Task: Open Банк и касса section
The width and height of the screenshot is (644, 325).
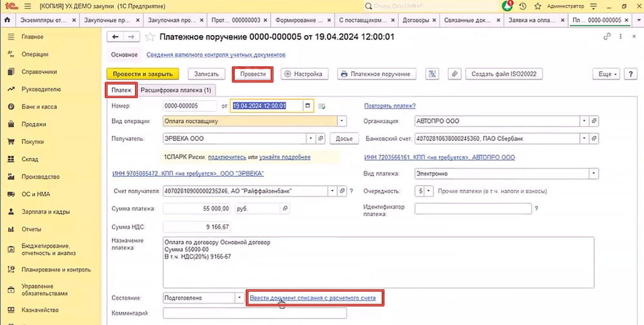Action: (39, 107)
